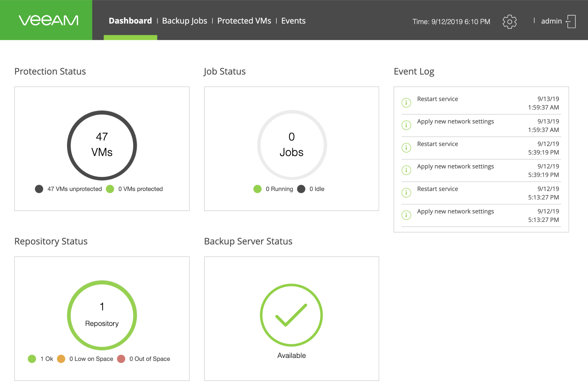Click the Repository Status heading
This screenshot has height=388, width=588.
click(51, 241)
